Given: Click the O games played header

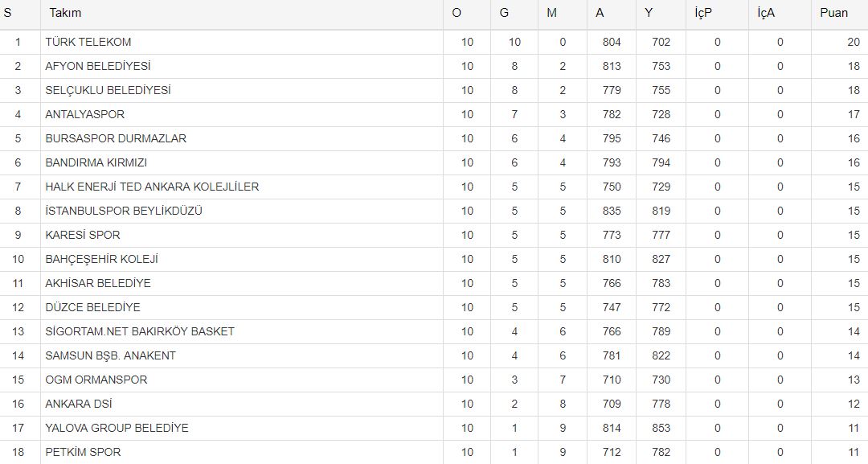Looking at the screenshot, I should coord(457,13).
